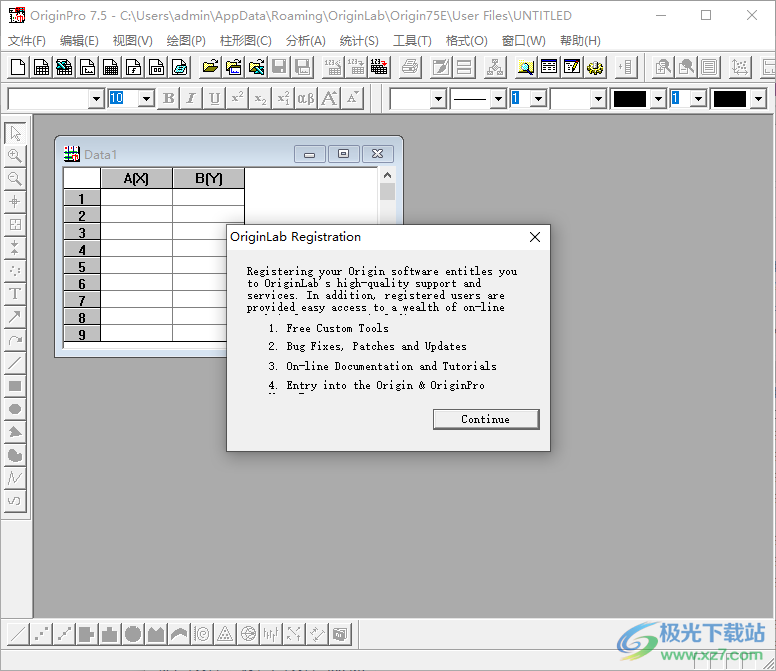Select row 5 header in Data1 worksheet
776x671 pixels.
(82, 267)
